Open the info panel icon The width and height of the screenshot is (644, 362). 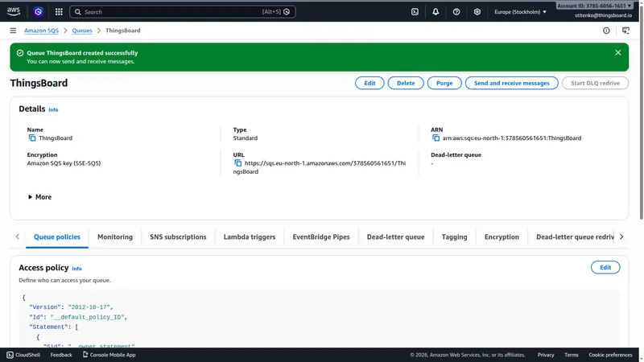[x=606, y=31]
